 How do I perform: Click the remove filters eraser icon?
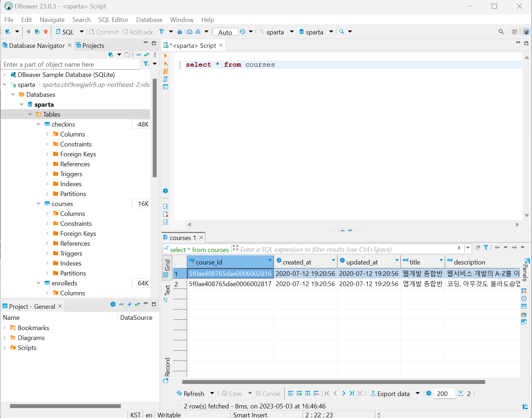478,247
